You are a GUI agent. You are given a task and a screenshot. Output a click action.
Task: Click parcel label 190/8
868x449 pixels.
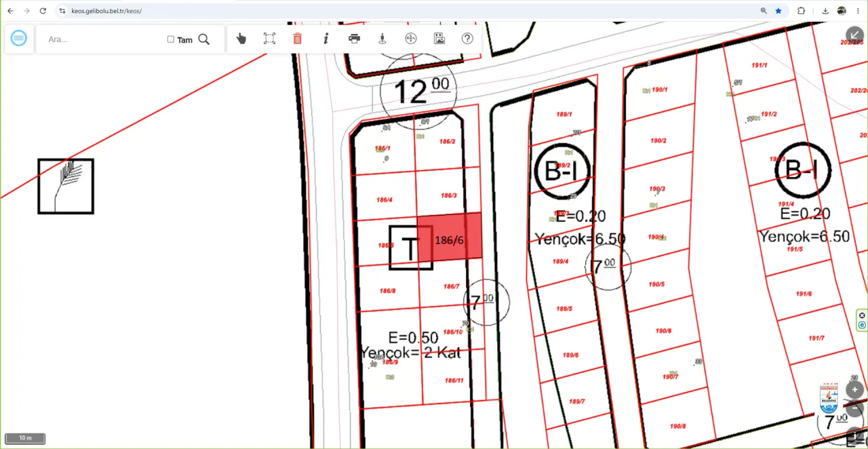(677, 426)
